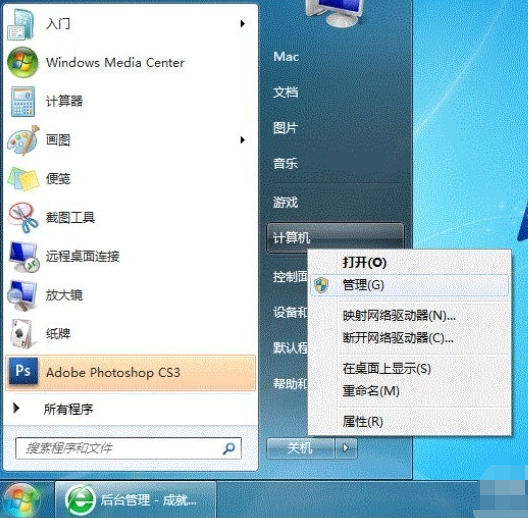529x518 pixels.
Task: Click the 搜索程序和文件 search box
Action: 128,448
